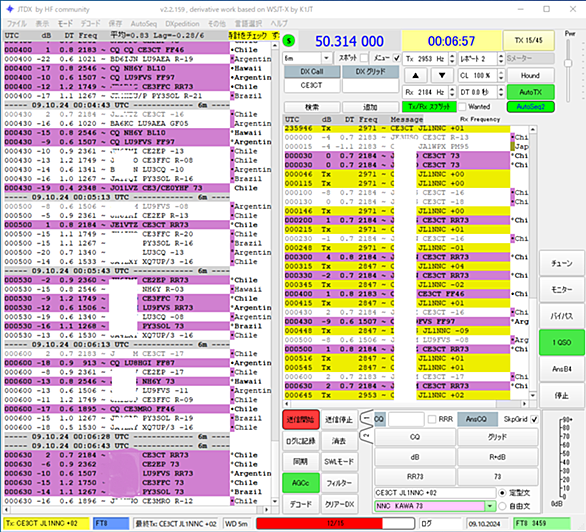
Task: Click the up arrow frequency button
Action: [x=416, y=75]
